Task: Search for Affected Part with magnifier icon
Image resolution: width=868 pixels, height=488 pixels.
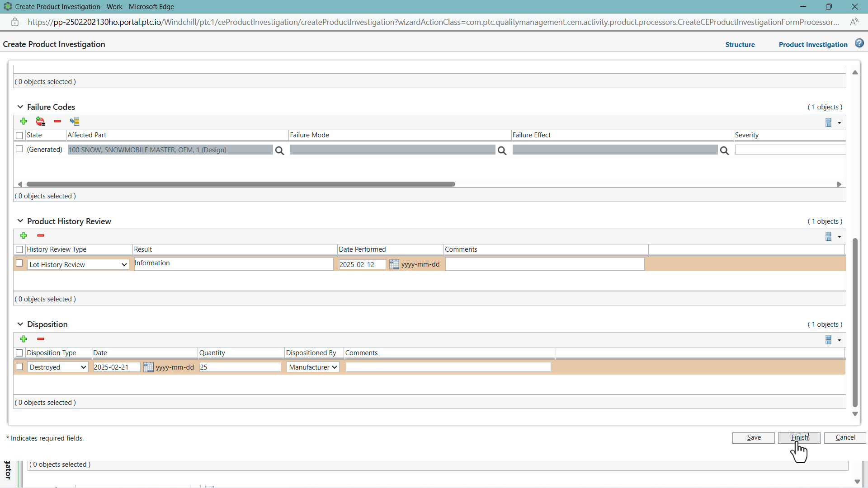Action: coord(279,150)
